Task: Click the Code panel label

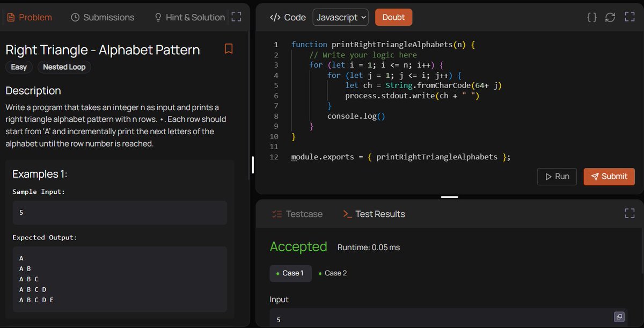Action: coord(288,17)
